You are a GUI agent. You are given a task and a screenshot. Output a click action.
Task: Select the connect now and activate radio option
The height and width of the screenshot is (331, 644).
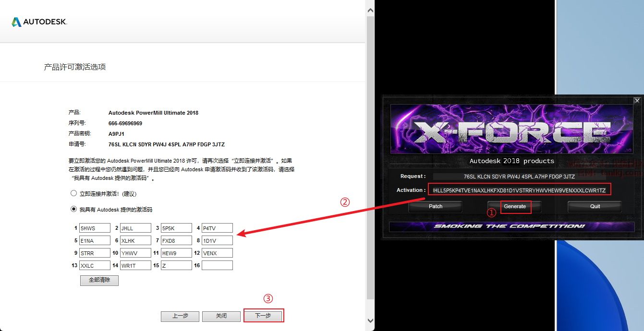(x=73, y=193)
